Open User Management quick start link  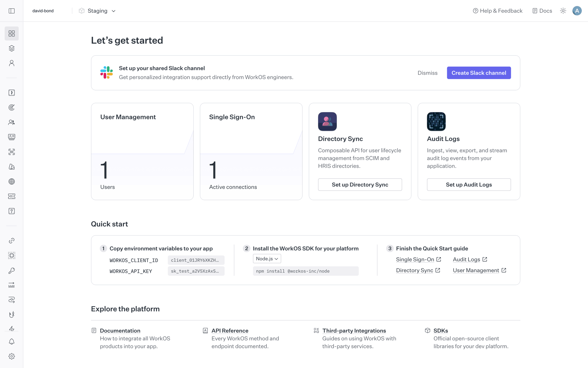coord(479,270)
